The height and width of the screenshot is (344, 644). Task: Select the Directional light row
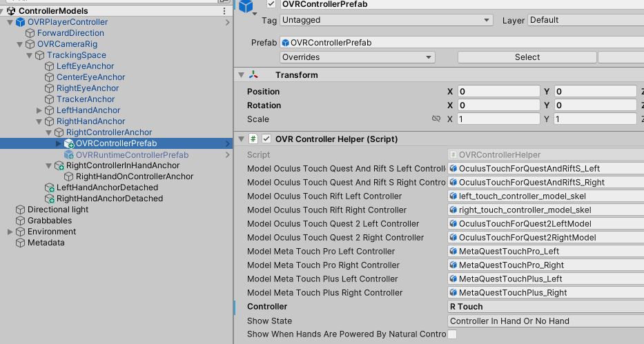click(x=116, y=210)
